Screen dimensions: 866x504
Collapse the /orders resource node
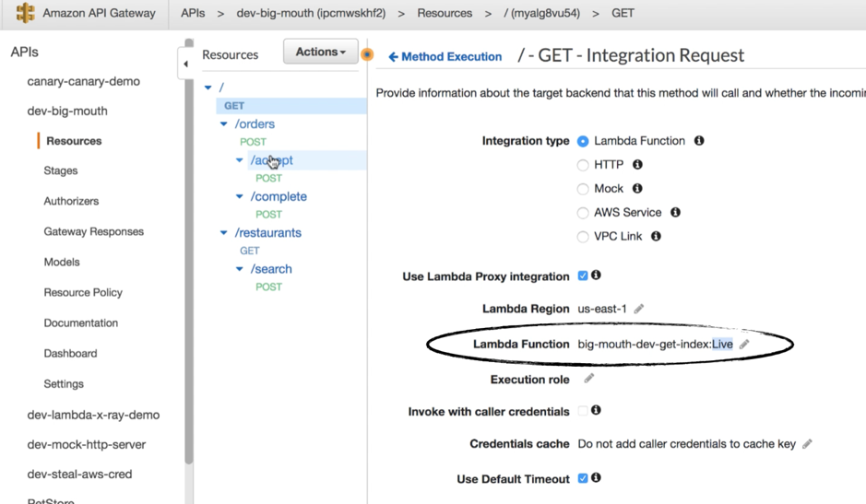223,123
